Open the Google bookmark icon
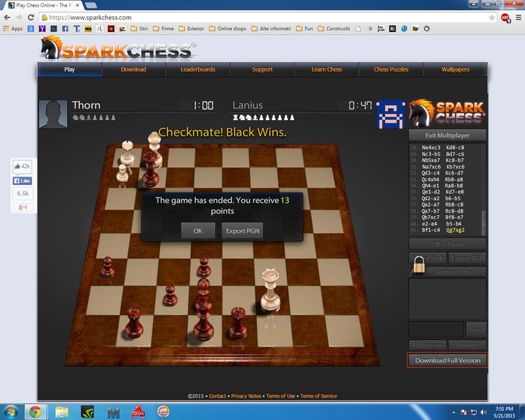The image size is (525, 420). [x=31, y=29]
